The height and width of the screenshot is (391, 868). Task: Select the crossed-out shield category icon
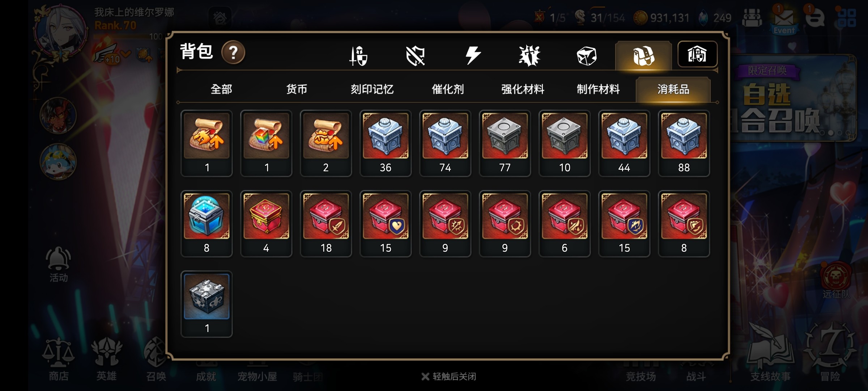(x=416, y=56)
